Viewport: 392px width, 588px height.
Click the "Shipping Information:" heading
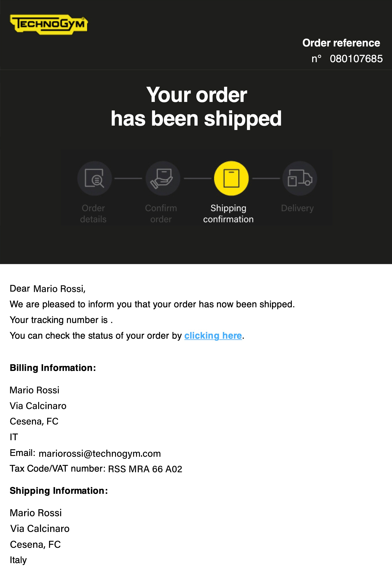[x=59, y=491]
